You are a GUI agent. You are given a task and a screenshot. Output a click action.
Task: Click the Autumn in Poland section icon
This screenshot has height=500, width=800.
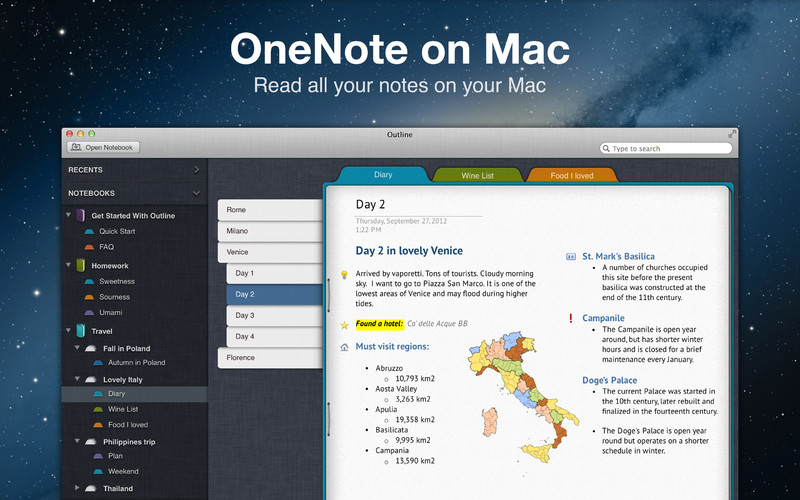pyautogui.click(x=98, y=363)
